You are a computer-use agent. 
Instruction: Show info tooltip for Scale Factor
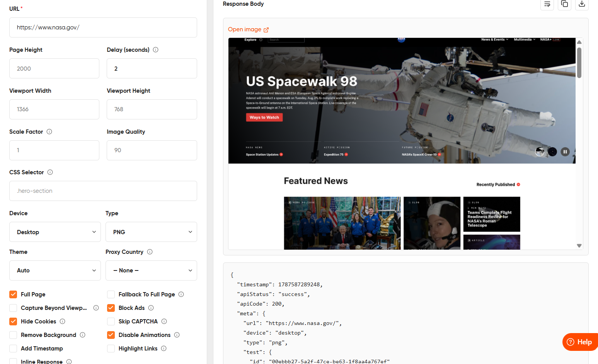(49, 132)
